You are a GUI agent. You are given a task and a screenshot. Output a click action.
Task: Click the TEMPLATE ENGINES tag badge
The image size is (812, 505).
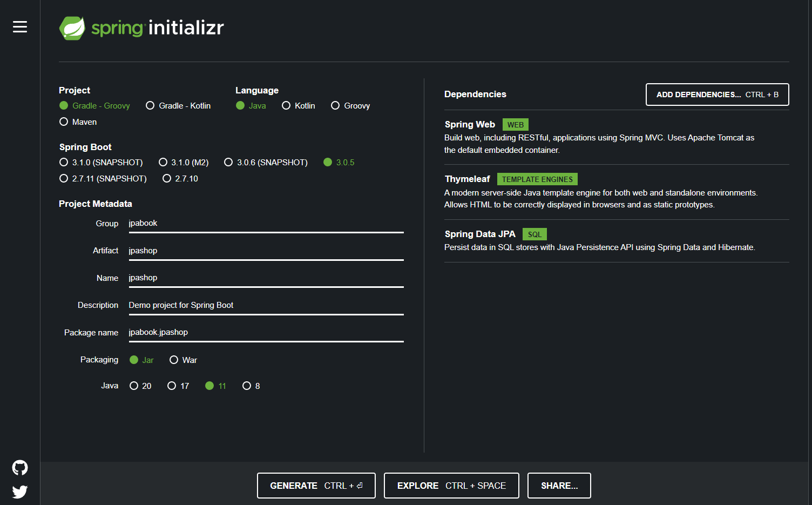[537, 179]
